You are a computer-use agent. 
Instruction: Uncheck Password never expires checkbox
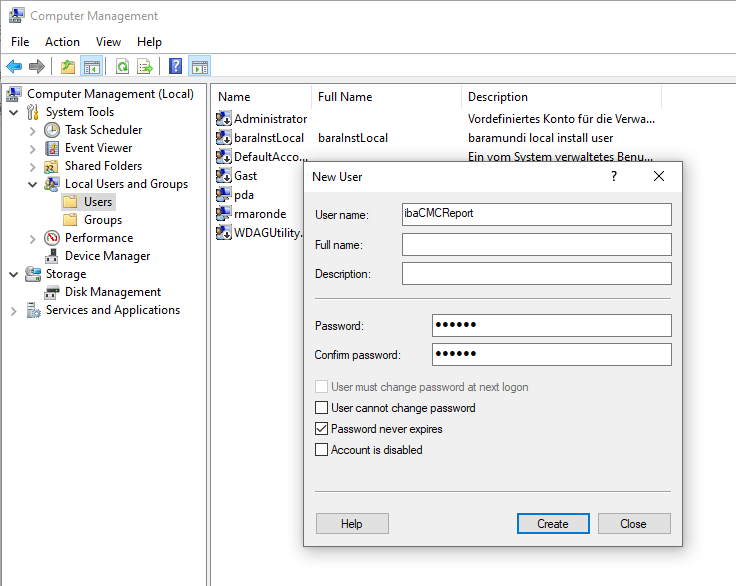[322, 429]
